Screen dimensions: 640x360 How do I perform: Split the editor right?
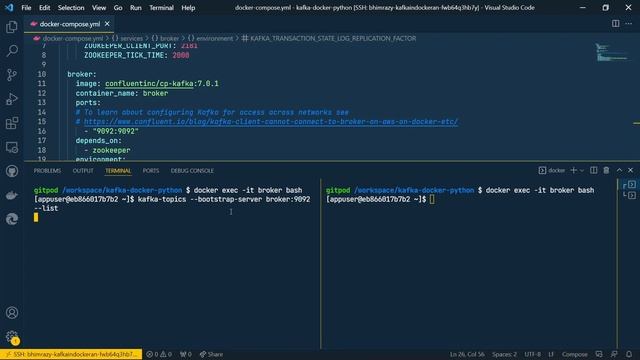(616, 24)
